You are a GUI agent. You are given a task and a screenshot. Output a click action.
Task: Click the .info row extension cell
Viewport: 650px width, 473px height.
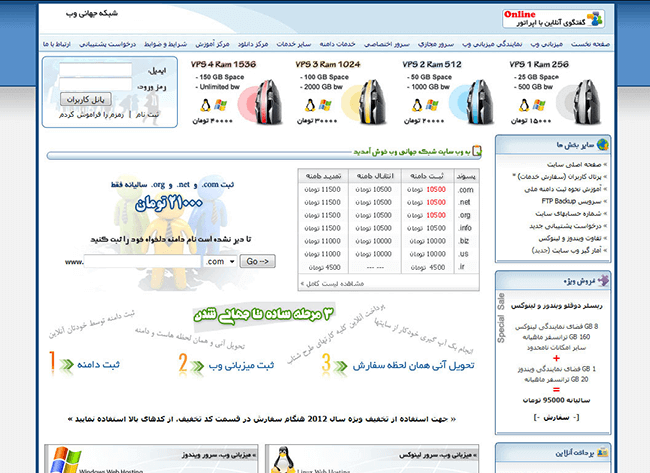pyautogui.click(x=465, y=228)
